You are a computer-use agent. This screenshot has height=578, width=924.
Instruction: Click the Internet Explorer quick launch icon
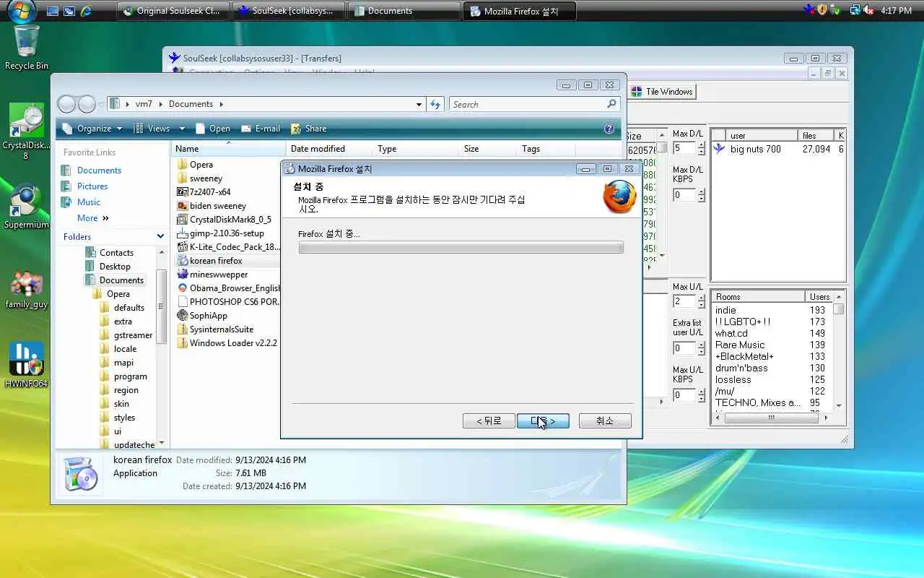click(x=87, y=11)
